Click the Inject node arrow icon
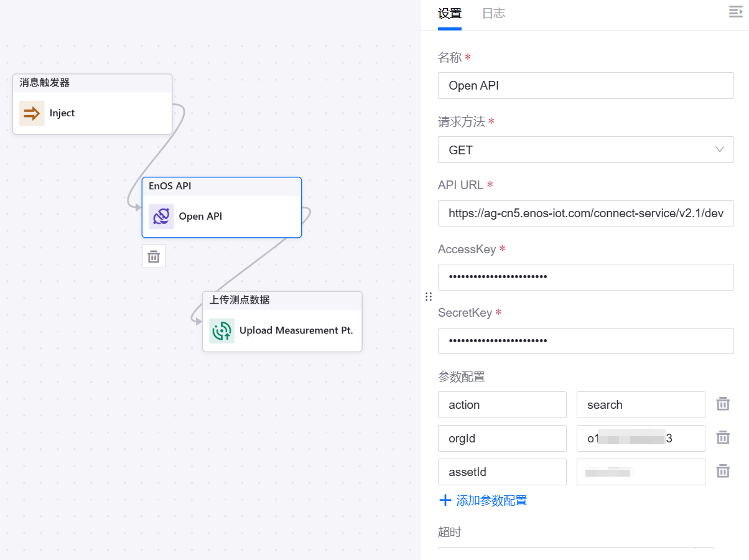 click(x=32, y=113)
